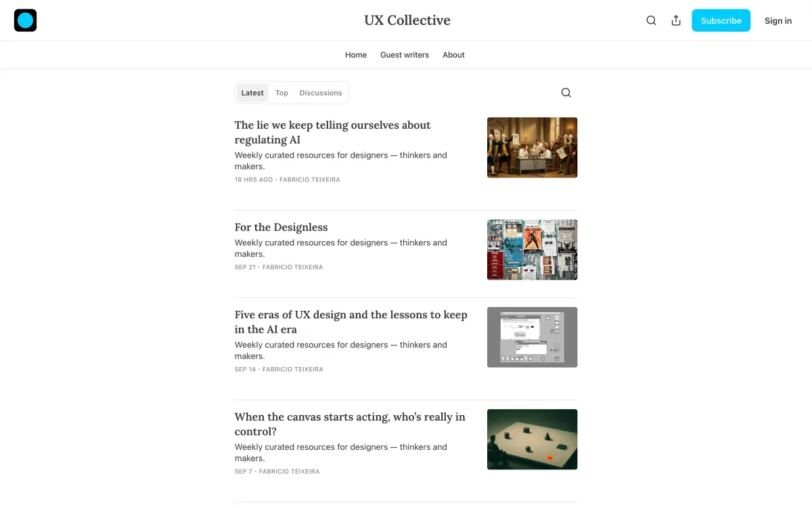Click the canvas shapes thumbnail for the Sep 7 post
Viewport: 812px width, 508px height.
(x=532, y=439)
